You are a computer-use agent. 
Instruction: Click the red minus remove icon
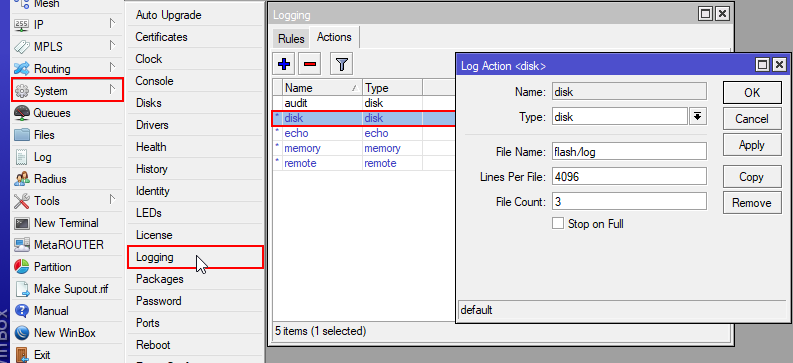pos(310,64)
